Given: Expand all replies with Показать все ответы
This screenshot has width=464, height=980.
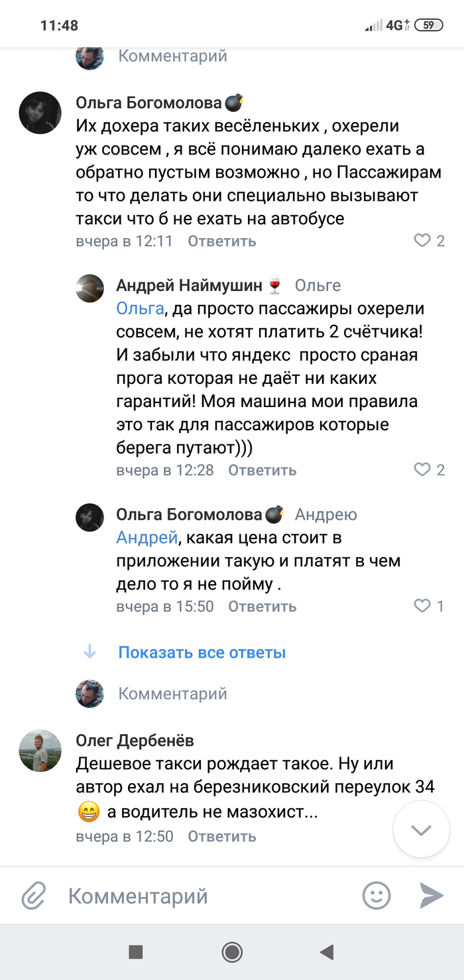Looking at the screenshot, I should coord(202,652).
